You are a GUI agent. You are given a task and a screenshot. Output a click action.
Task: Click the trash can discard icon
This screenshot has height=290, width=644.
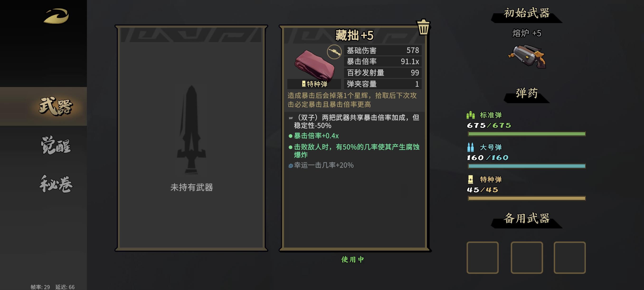[x=423, y=27]
